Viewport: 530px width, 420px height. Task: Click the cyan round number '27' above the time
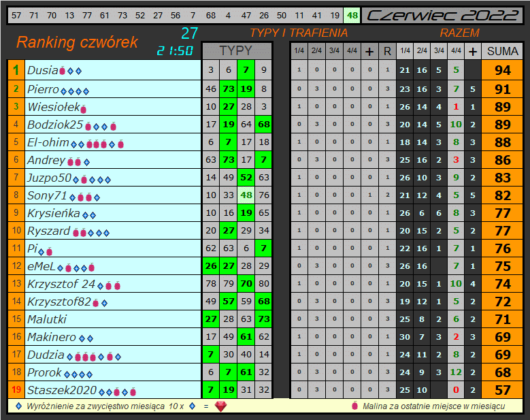[x=189, y=33]
